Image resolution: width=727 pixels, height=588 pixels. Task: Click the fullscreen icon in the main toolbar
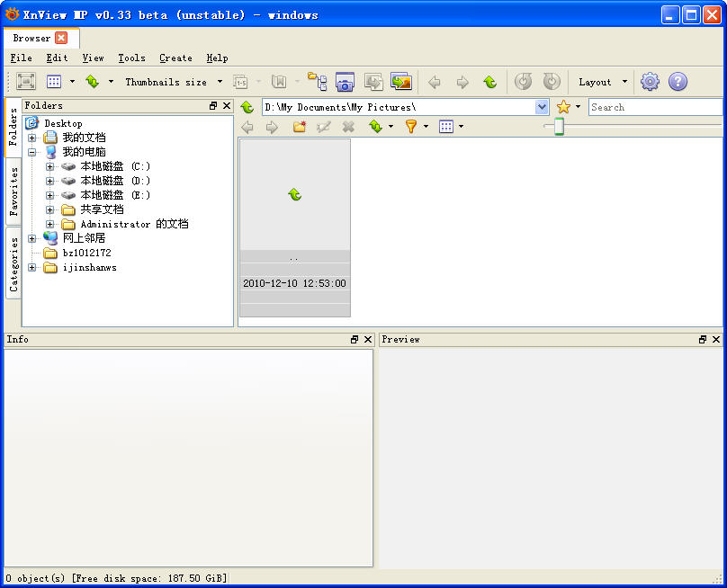(x=26, y=82)
